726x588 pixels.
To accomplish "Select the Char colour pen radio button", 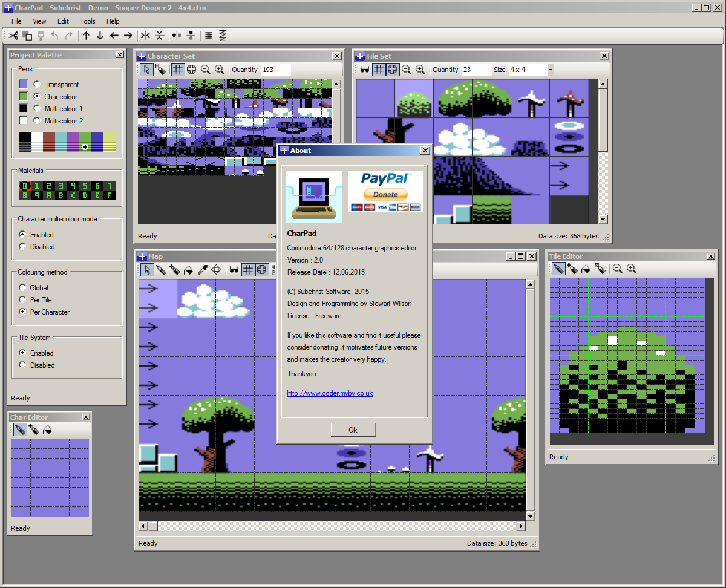I will pos(37,96).
